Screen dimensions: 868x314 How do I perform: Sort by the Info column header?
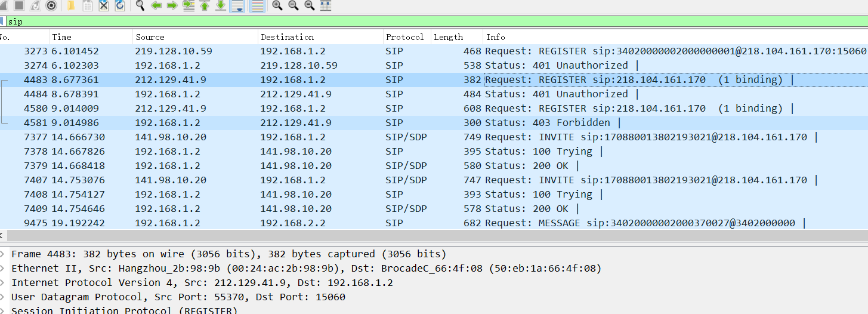(x=675, y=37)
